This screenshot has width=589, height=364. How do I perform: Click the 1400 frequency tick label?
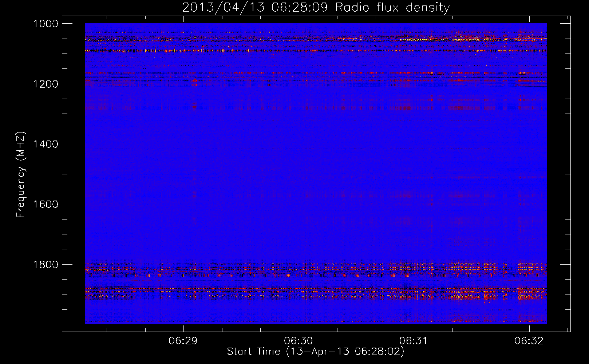click(x=46, y=144)
